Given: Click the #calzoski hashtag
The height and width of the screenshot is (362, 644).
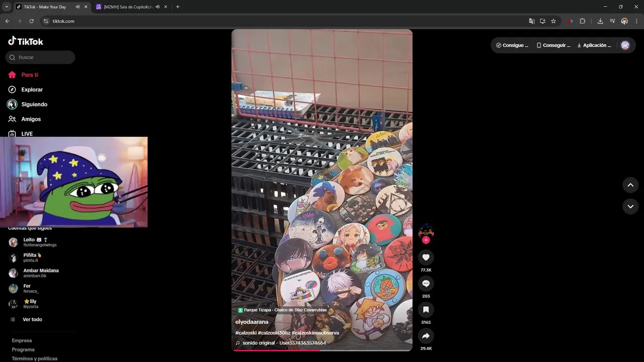Looking at the screenshot, I should coord(246,333).
